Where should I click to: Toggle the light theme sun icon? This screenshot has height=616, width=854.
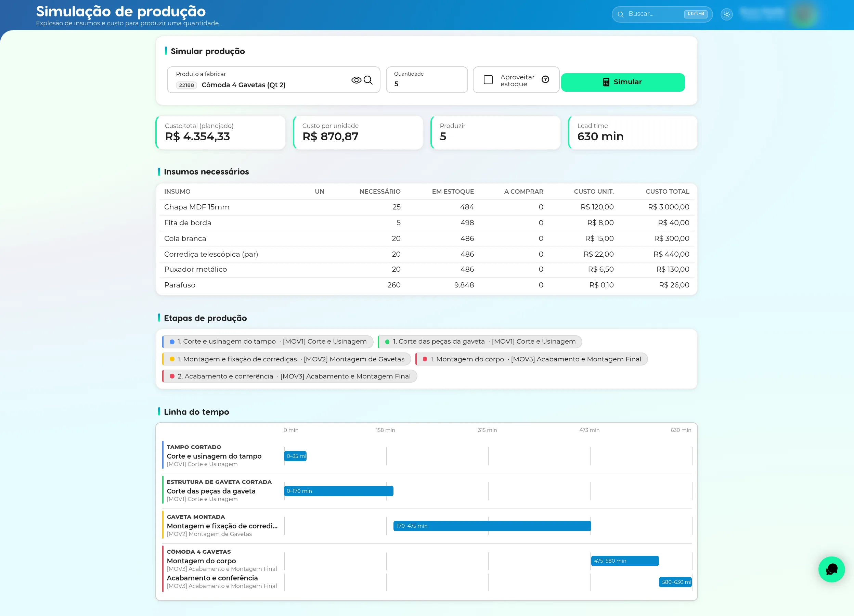point(726,14)
